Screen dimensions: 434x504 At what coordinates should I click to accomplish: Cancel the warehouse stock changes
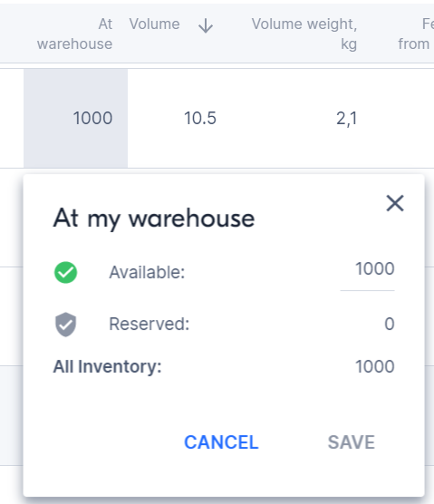tap(221, 442)
